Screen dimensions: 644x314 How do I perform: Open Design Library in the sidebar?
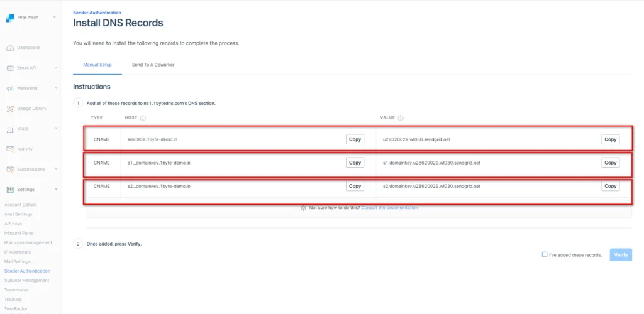[x=31, y=109]
